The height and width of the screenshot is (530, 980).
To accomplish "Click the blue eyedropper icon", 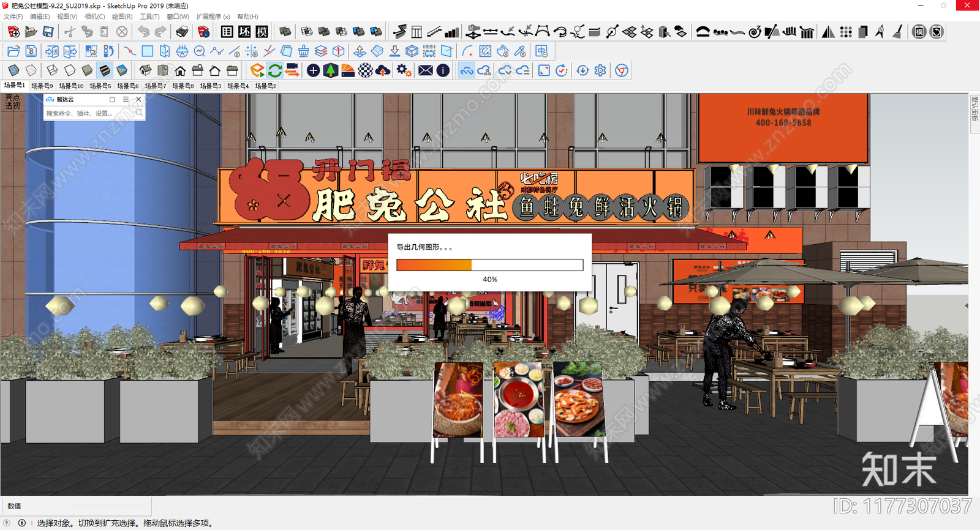I will point(520,51).
